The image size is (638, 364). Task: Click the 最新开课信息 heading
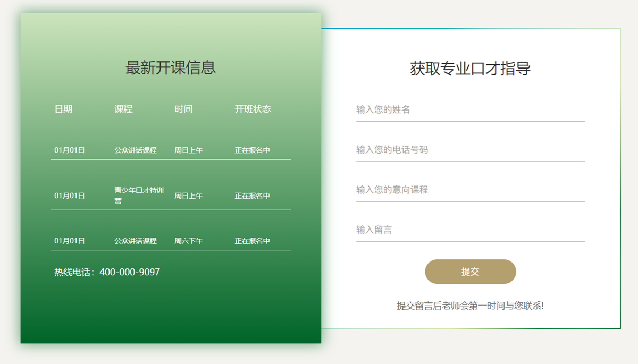tap(171, 67)
